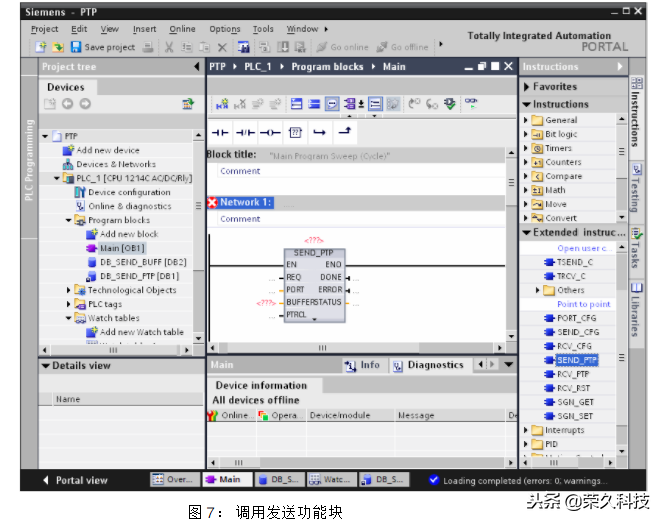Collapse the Program blocks folder
The width and height of the screenshot is (664, 524).
click(69, 220)
